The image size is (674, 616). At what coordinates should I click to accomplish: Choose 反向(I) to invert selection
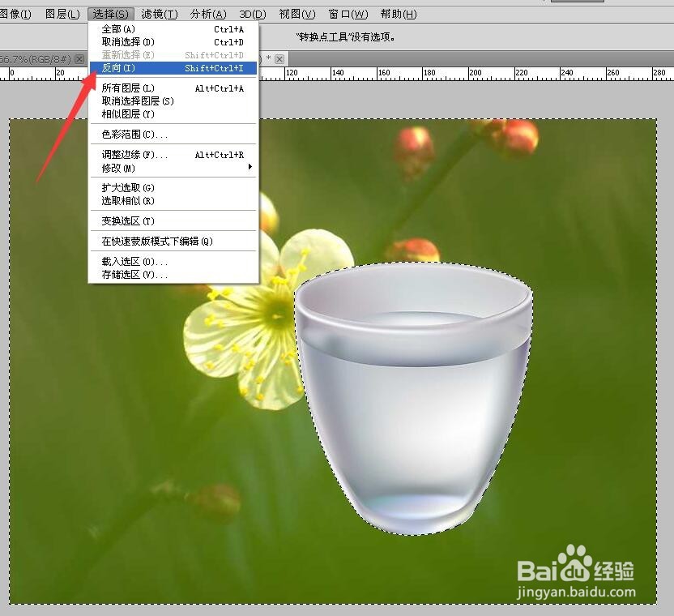[173, 68]
